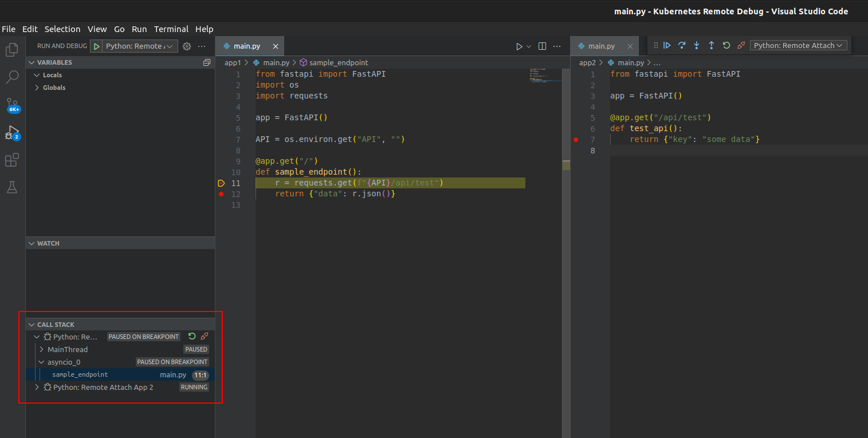Open the Selection menu

click(62, 29)
